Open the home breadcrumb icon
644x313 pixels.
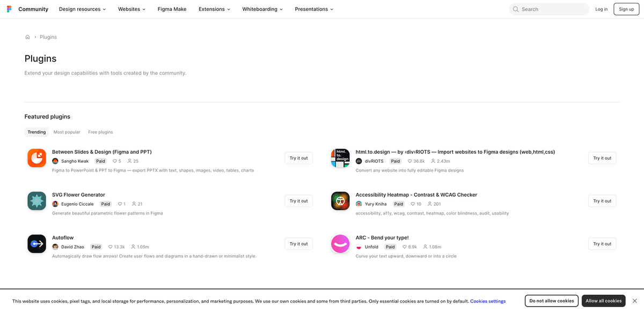click(27, 37)
